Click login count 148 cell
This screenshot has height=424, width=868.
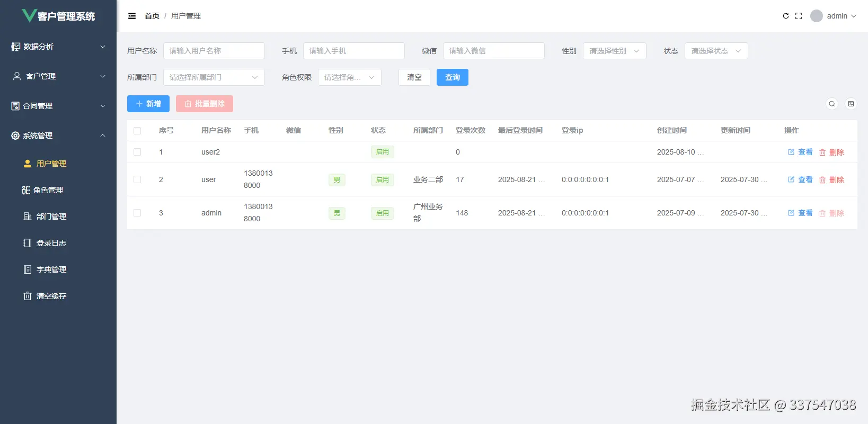(462, 213)
